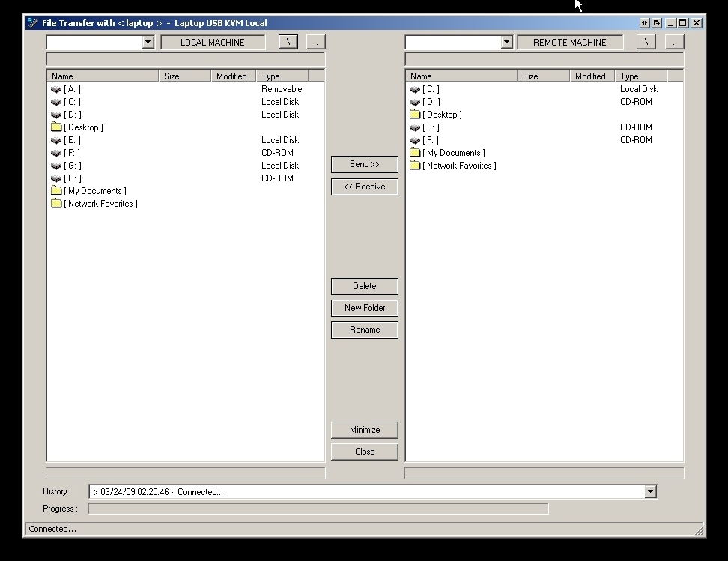
Task: Select the local '[ My Documents ]' entry text
Action: pyautogui.click(x=95, y=191)
